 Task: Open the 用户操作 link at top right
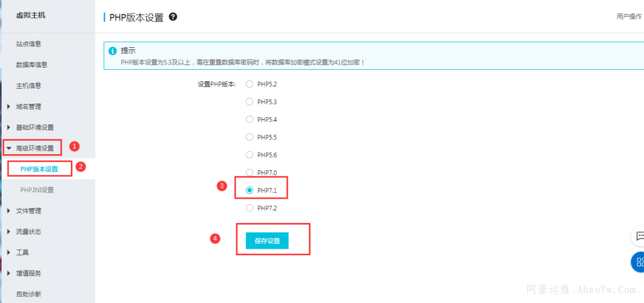pyautogui.click(x=629, y=17)
